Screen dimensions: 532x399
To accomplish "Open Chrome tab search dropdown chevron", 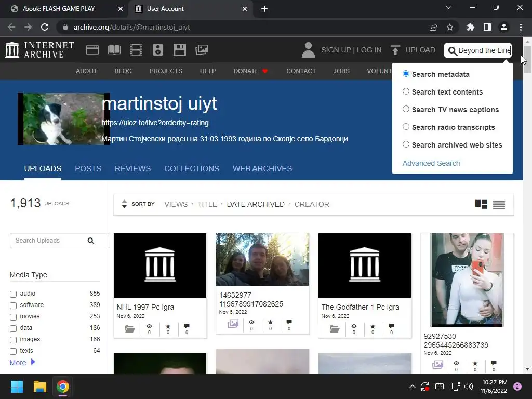I will tap(448, 7).
